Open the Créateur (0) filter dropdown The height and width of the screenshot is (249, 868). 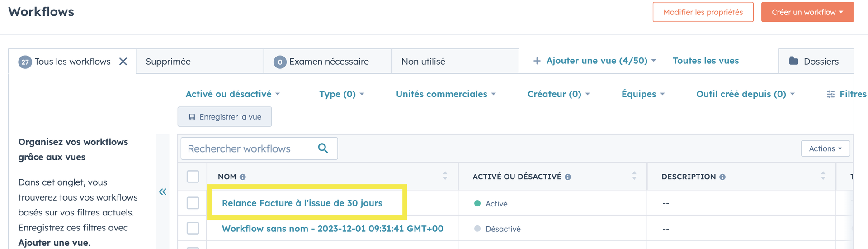point(559,94)
